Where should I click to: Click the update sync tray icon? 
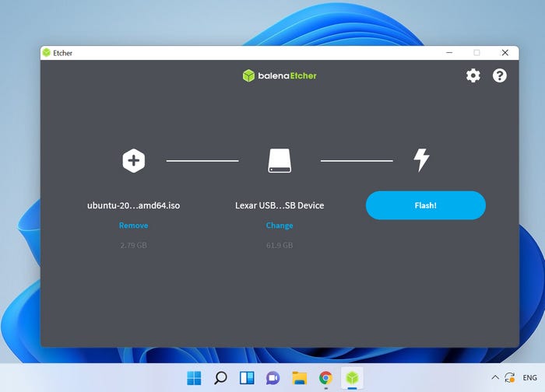tap(510, 377)
